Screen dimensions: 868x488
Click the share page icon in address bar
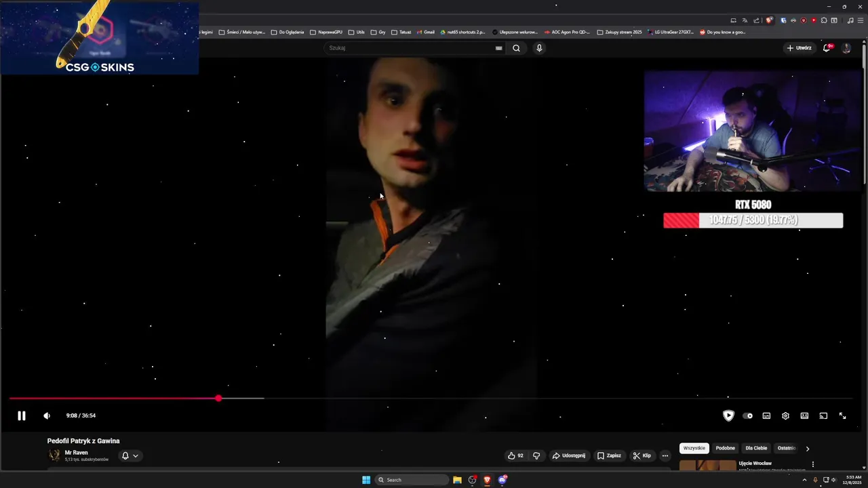[757, 20]
